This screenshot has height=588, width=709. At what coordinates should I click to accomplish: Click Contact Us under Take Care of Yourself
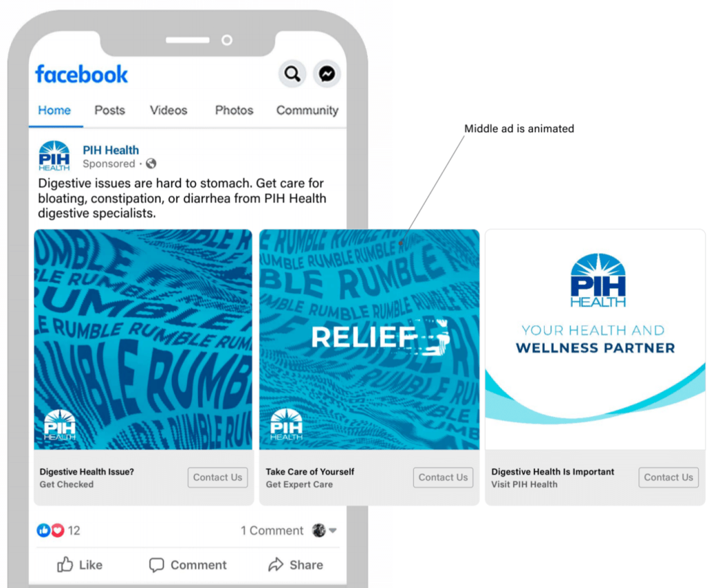[x=443, y=478]
